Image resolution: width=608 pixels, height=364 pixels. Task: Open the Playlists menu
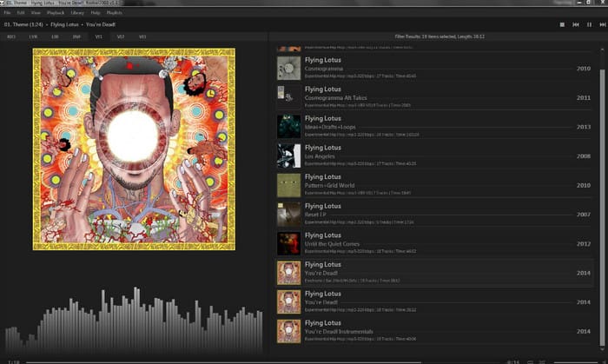(x=114, y=13)
